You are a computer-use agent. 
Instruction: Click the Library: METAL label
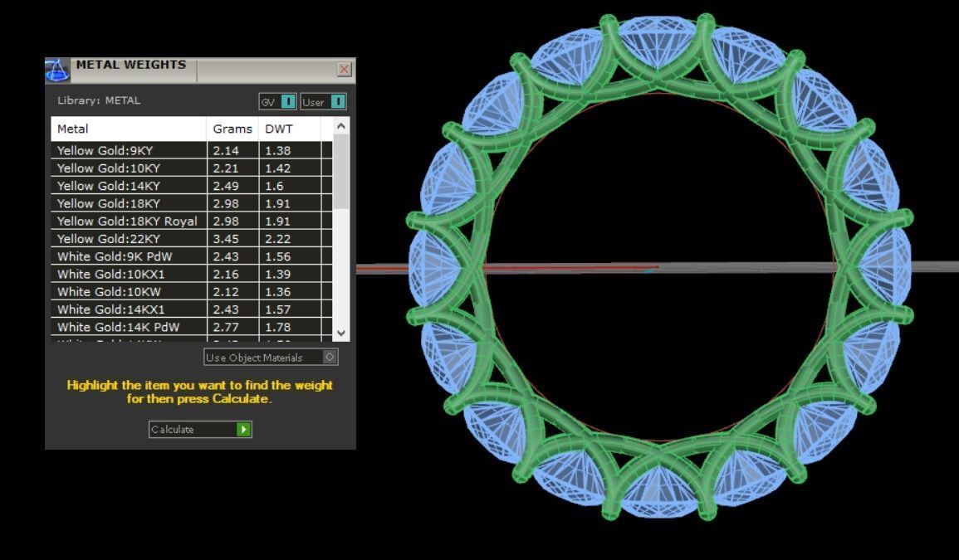point(99,100)
